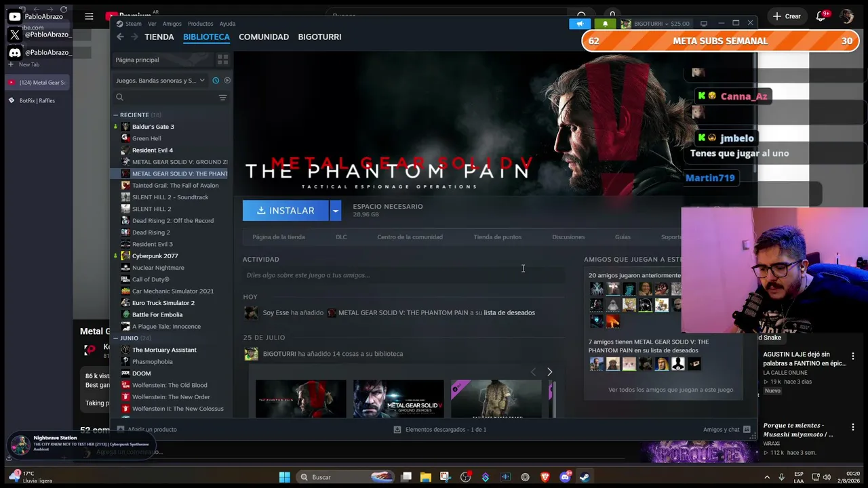Click the library search magnifier icon
Image resolution: width=868 pixels, height=488 pixels.
click(120, 98)
